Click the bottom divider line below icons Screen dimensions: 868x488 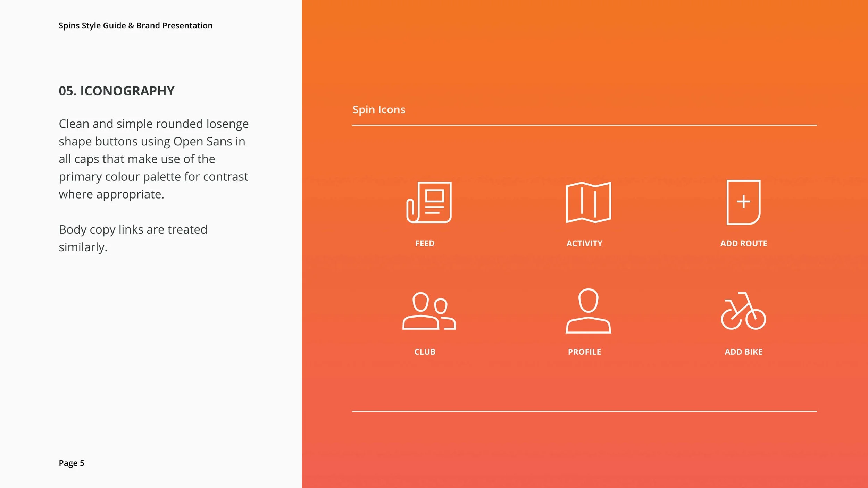point(584,411)
